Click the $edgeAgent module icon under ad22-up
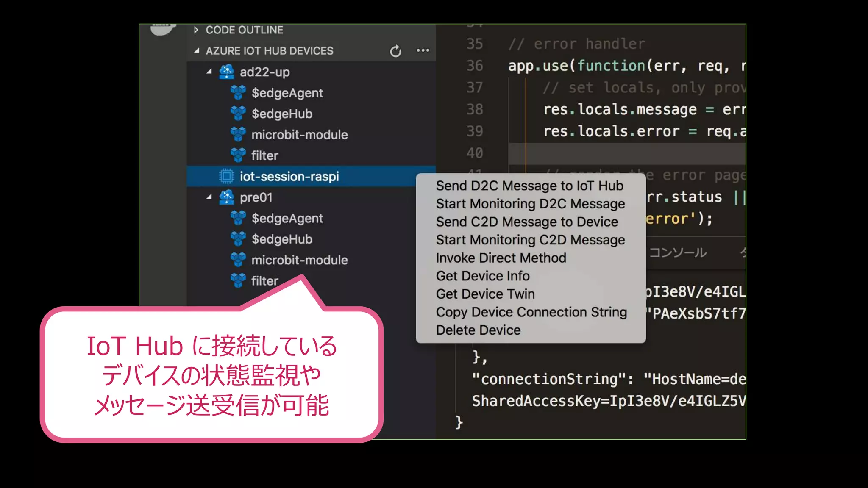868x488 pixels. tap(238, 93)
